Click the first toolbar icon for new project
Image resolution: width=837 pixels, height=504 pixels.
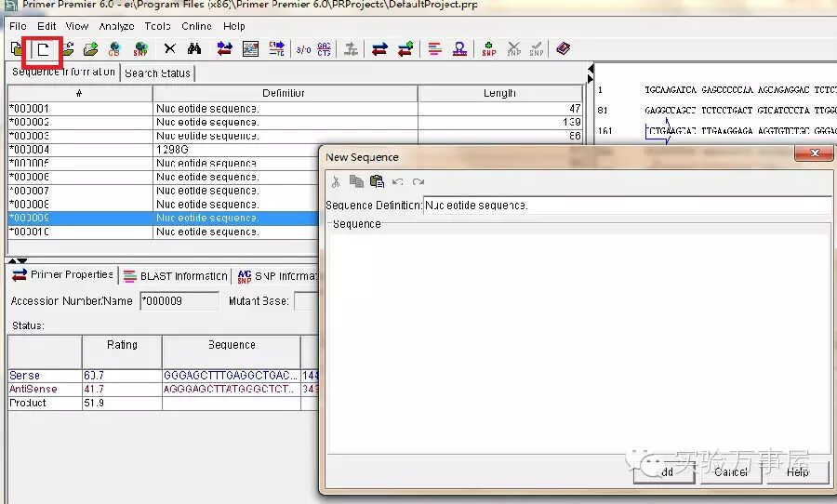coord(17,49)
